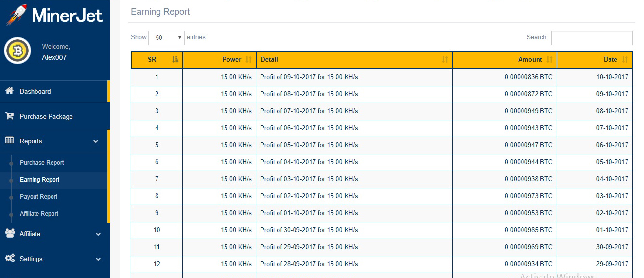Open Payout Report in sidebar
The height and width of the screenshot is (278, 644).
click(x=38, y=197)
